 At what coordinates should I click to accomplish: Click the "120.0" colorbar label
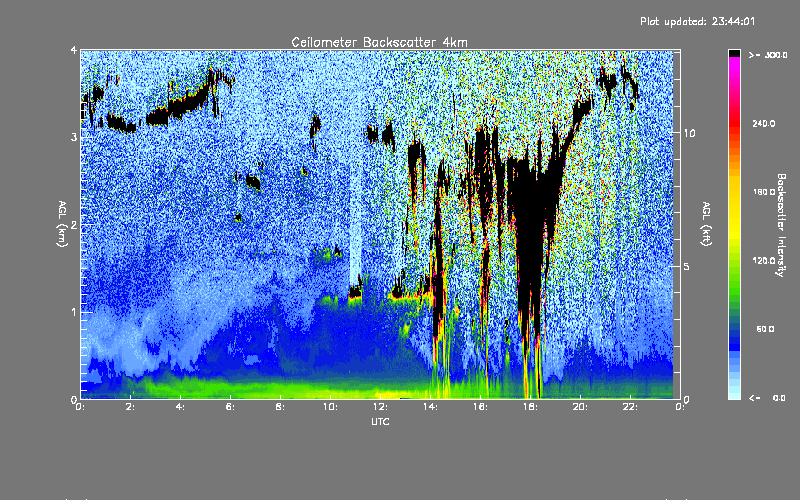[x=764, y=260]
